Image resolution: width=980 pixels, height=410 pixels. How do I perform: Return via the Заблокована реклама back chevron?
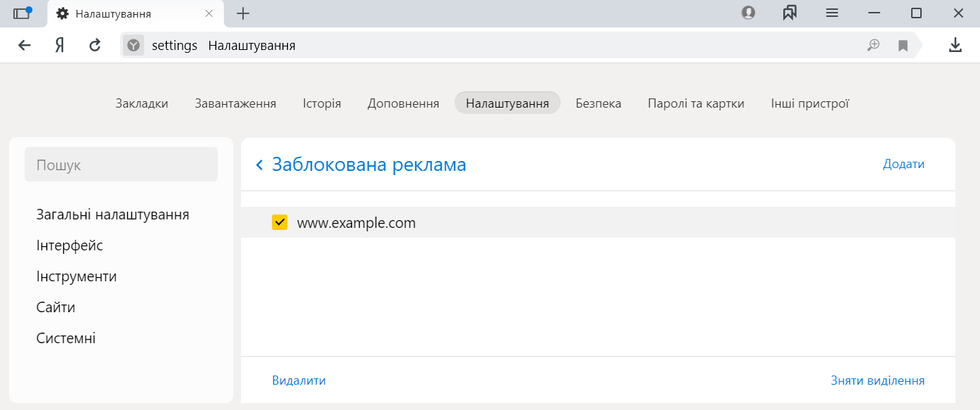(x=259, y=165)
